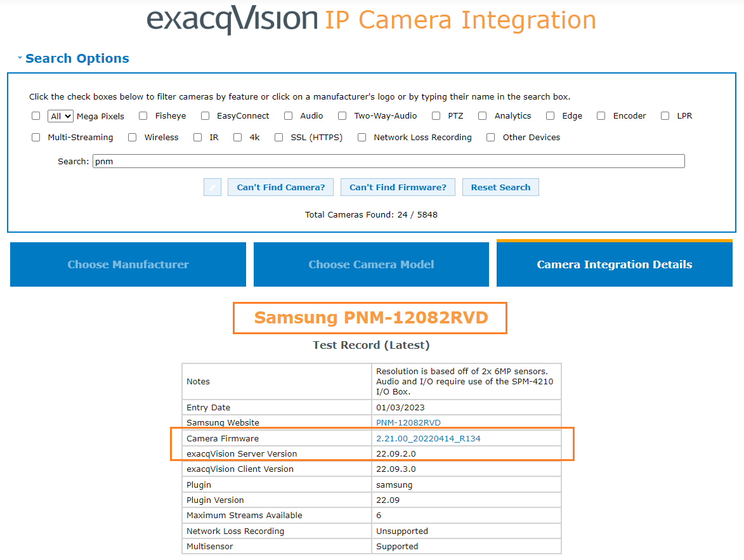Click the Notes cell about 6MP sensors
The image size is (744, 560).
point(466,382)
